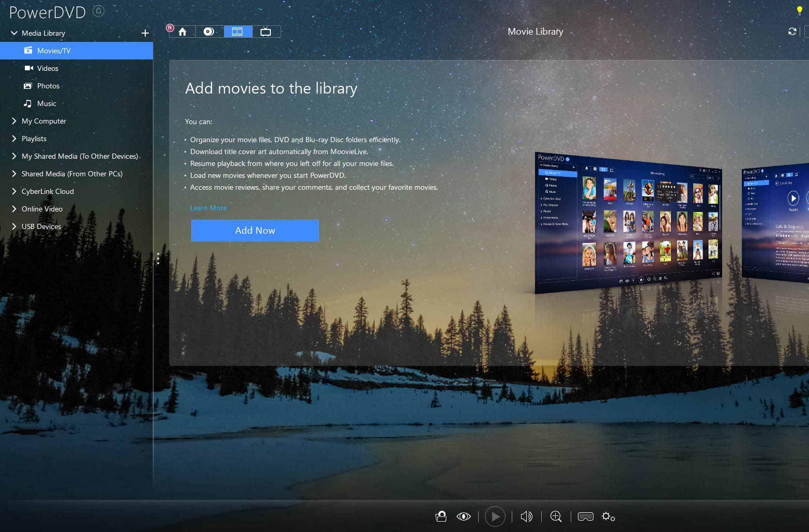Image resolution: width=809 pixels, height=532 pixels.
Task: Select the movie filmstrip tab
Action: pos(237,32)
